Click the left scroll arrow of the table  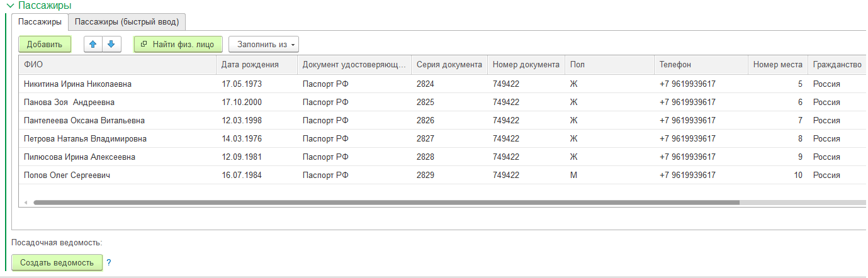pos(26,203)
